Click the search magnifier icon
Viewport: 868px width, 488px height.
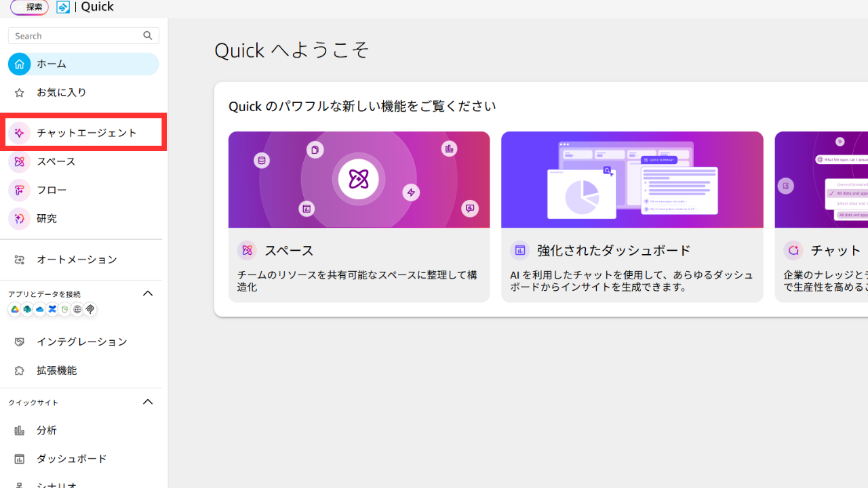148,36
